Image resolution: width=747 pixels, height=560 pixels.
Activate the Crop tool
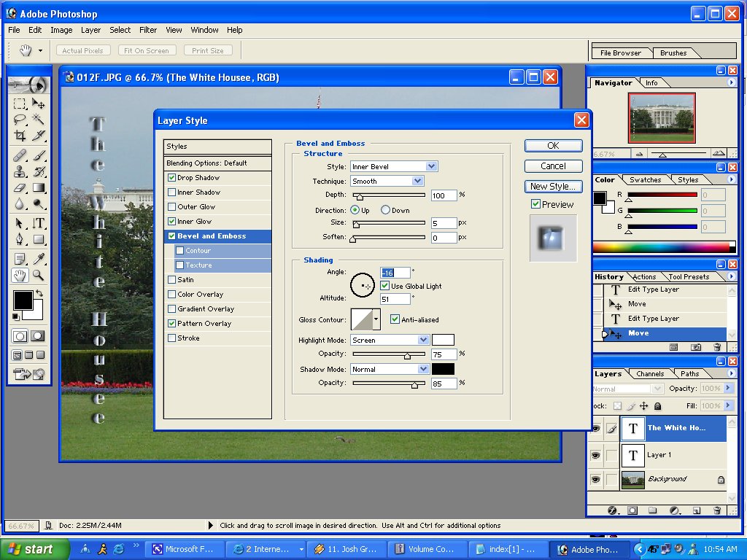(20, 135)
